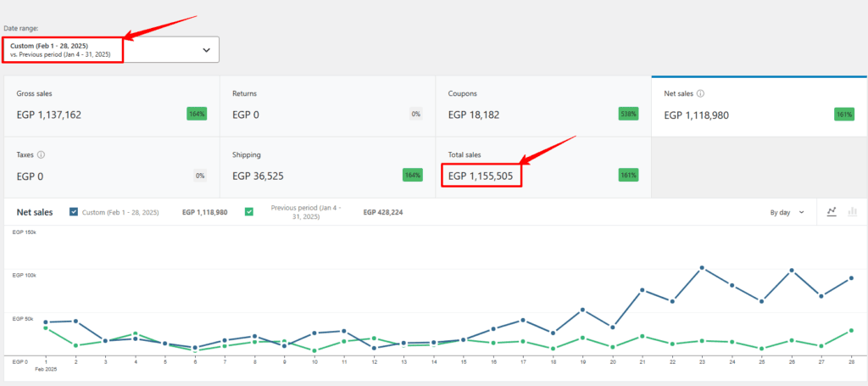Click the blue data point for Feb 28
Screen dimensions: 868x386
851,278
